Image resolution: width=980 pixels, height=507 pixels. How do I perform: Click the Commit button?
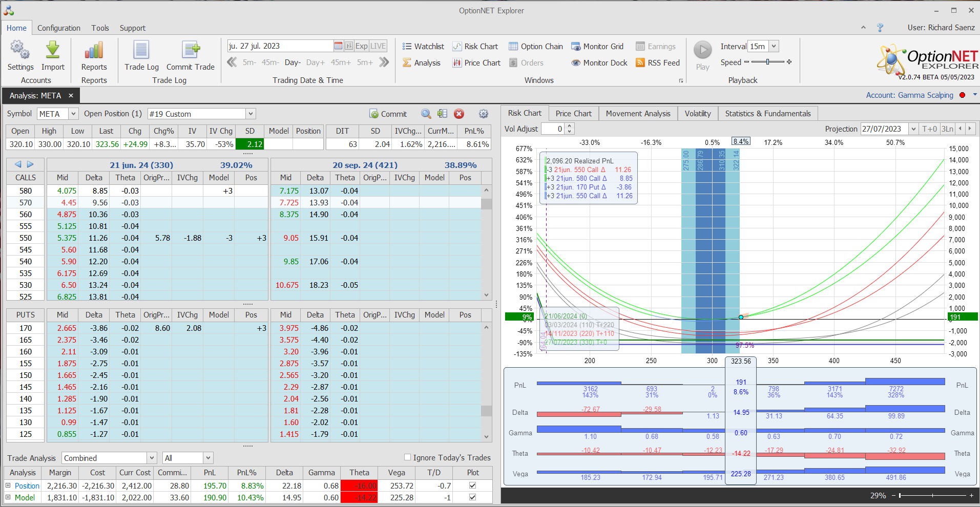click(388, 114)
